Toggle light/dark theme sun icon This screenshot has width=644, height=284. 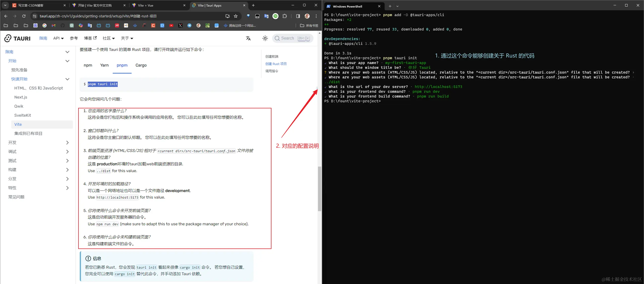click(x=265, y=38)
